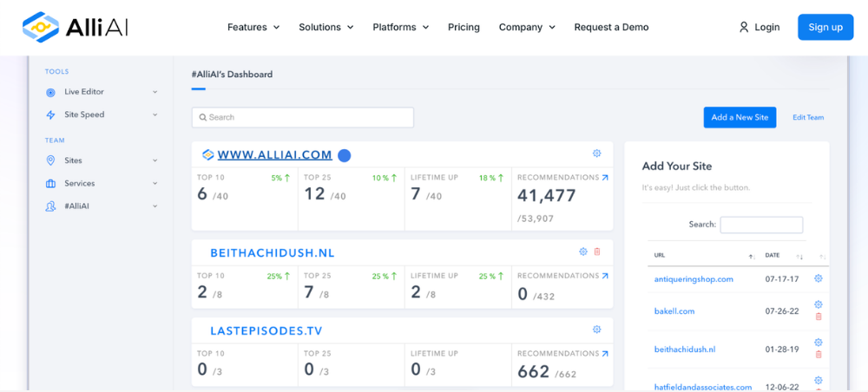
Task: Open Services in the sidebar
Action: (x=80, y=183)
